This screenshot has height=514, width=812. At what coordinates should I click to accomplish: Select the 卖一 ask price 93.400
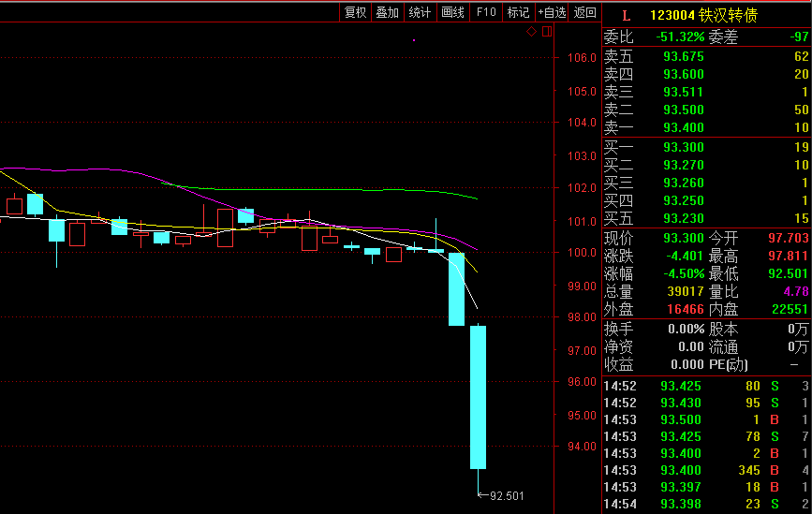tap(683, 127)
